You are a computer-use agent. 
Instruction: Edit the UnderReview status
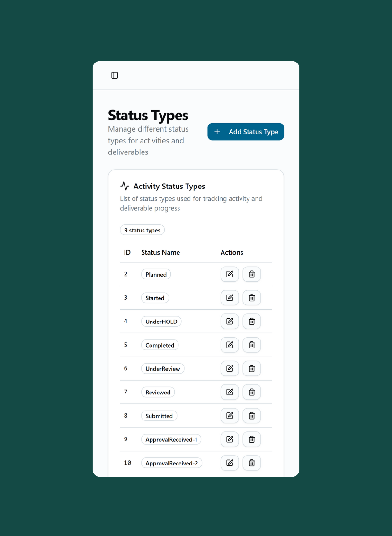coord(230,368)
